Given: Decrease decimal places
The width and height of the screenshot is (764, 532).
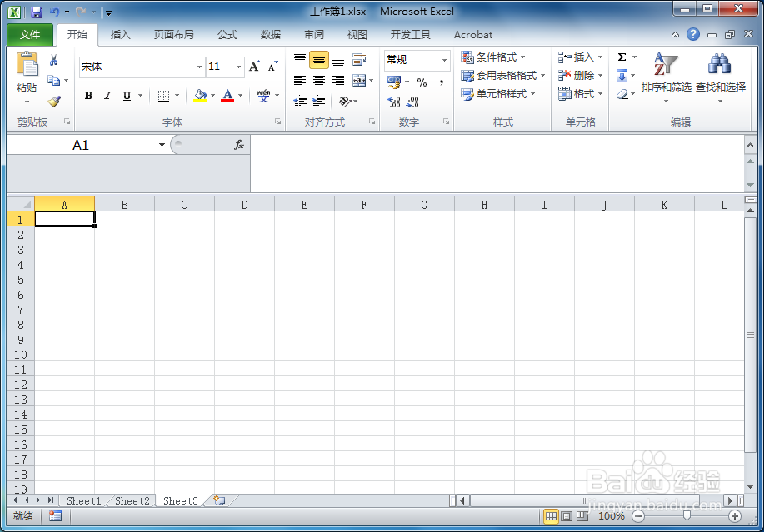Looking at the screenshot, I should click(412, 102).
